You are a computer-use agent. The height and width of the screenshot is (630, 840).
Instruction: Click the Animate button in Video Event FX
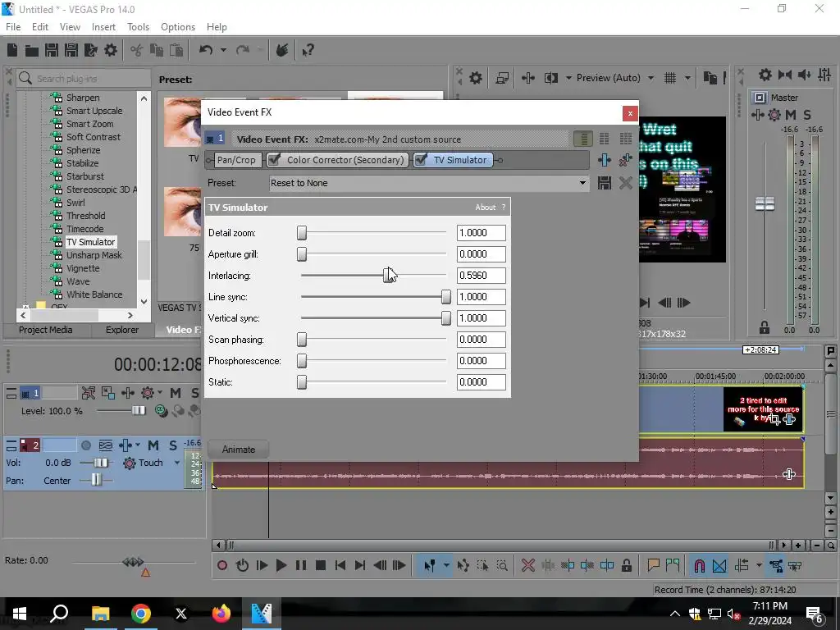click(239, 450)
